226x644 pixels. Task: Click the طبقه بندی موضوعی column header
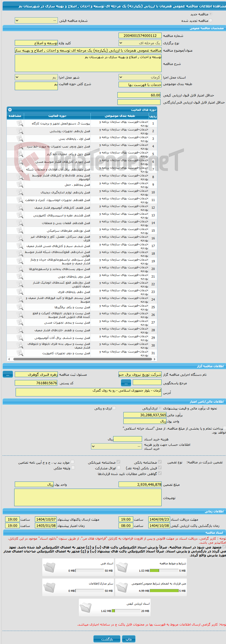coord(120,116)
